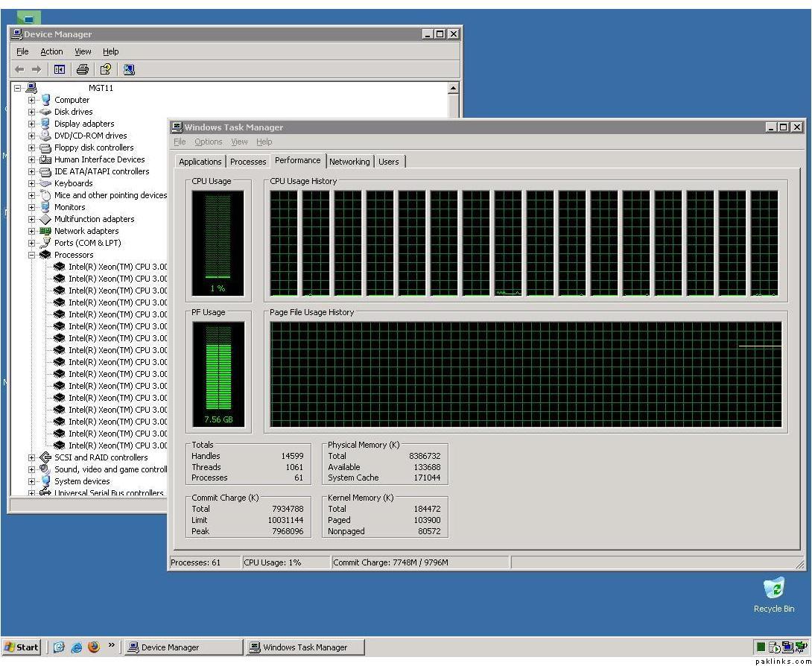Select the MGT11 root computer node
Image resolution: width=812 pixels, height=666 pixels.
[101, 88]
